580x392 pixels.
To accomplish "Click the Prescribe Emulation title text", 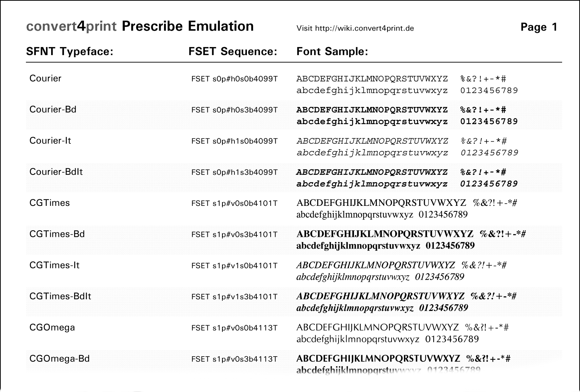I will (x=188, y=27).
